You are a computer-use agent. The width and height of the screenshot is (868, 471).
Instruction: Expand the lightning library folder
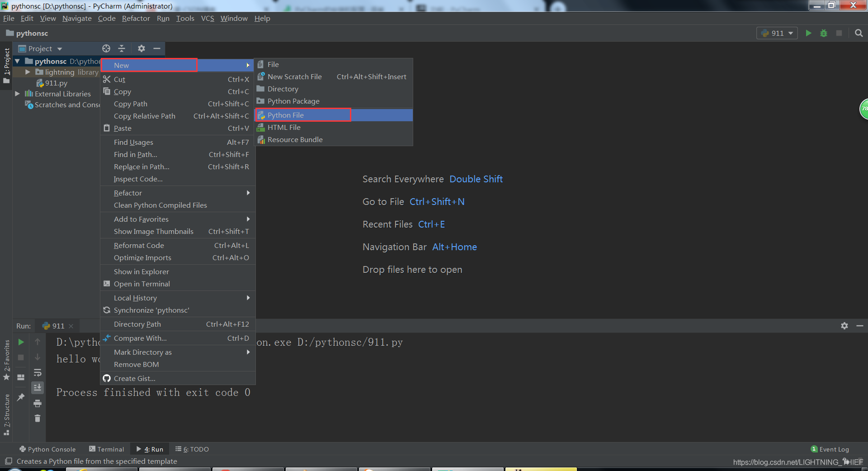(28, 72)
